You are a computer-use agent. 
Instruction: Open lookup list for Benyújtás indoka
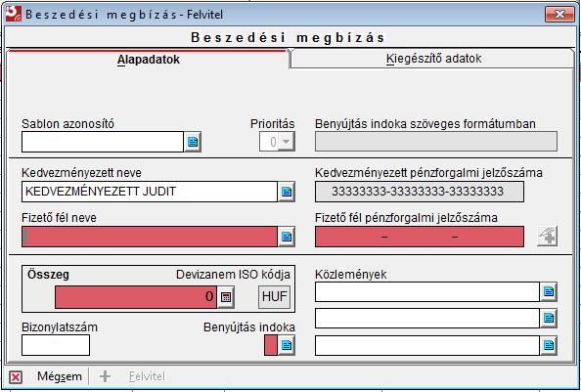point(287,345)
